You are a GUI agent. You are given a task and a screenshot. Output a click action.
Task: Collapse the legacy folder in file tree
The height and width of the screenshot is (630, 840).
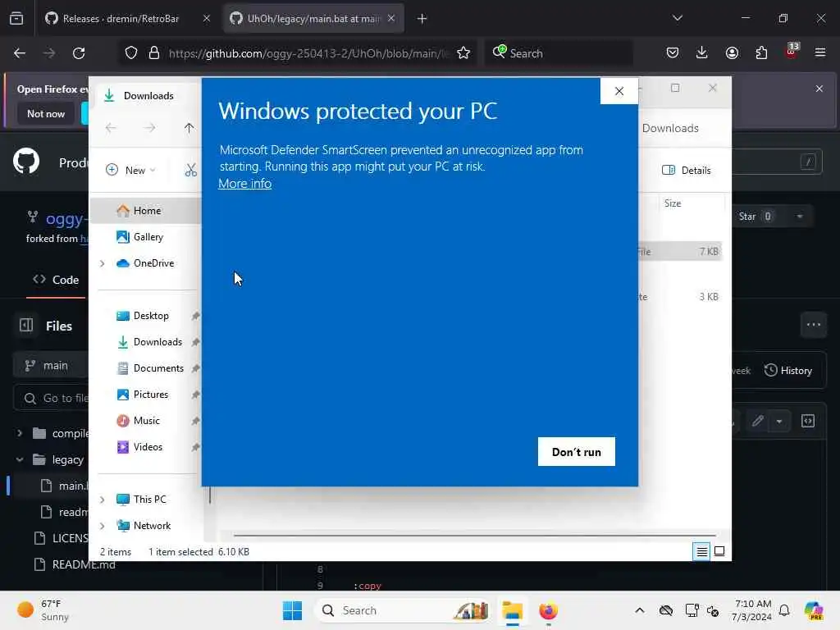coord(20,459)
